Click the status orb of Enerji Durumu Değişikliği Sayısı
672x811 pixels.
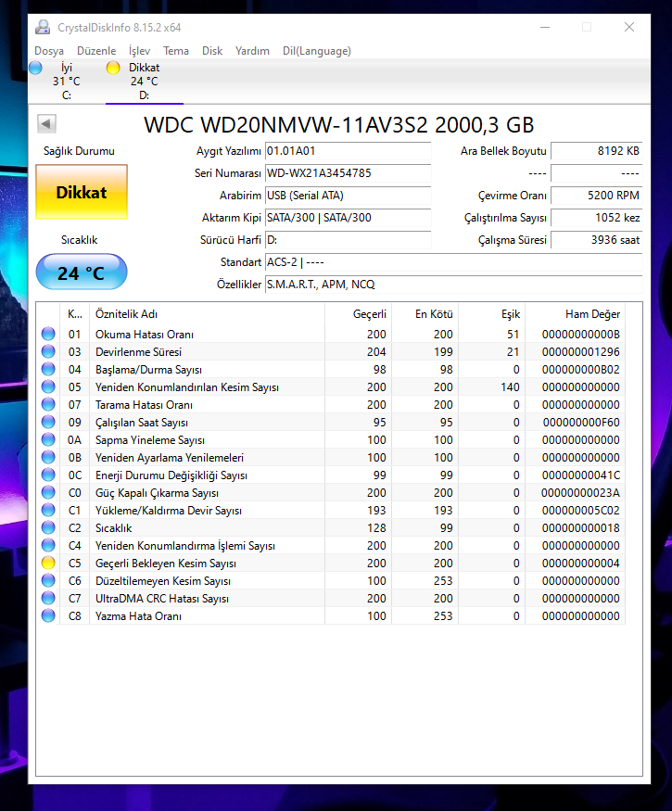(x=48, y=475)
